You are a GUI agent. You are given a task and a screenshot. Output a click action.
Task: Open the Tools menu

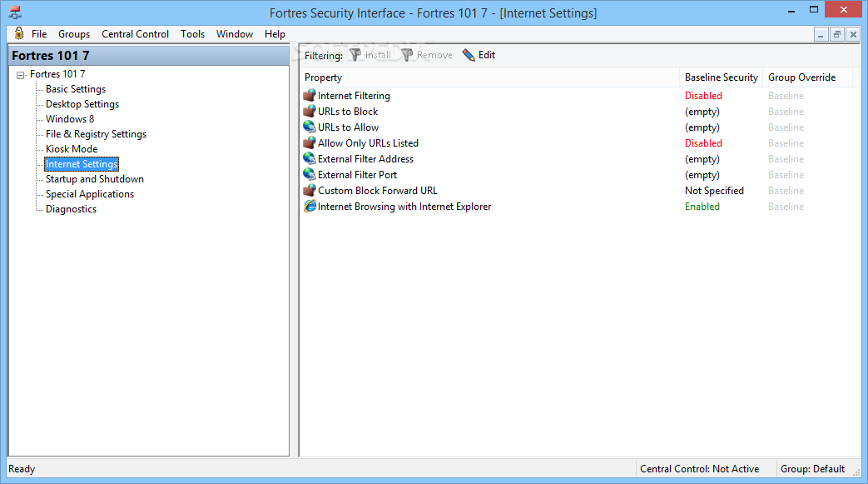pyautogui.click(x=192, y=34)
